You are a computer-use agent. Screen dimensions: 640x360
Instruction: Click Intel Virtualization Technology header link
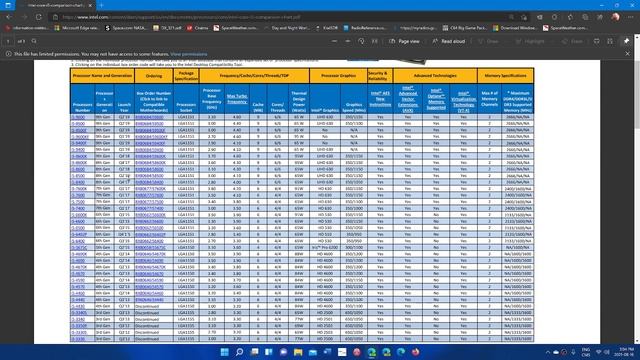(x=463, y=102)
